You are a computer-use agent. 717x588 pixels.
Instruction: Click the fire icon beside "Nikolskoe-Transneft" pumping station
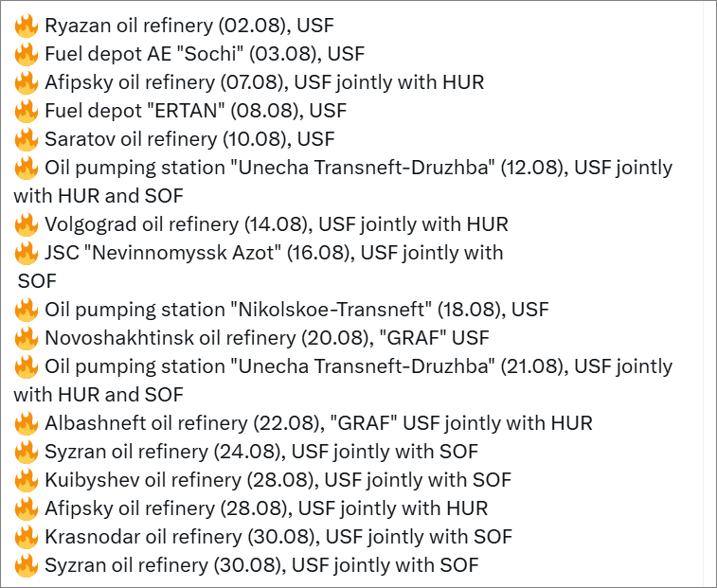pyautogui.click(x=27, y=310)
